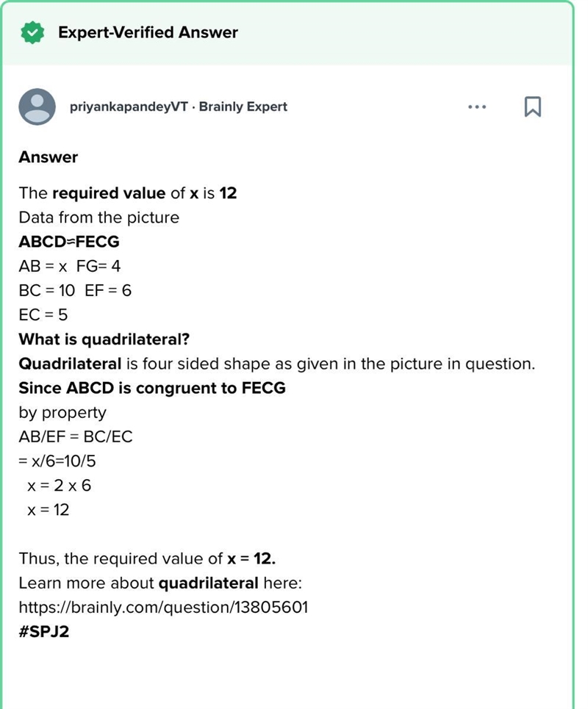This screenshot has height=709, width=588.
Task: Click the #SPJ2 hashtag
Action: click(44, 631)
